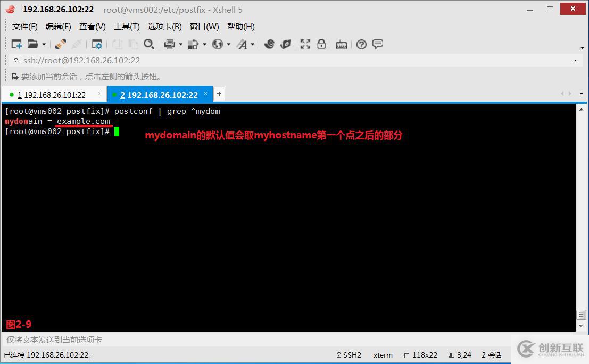Image resolution: width=589 pixels, height=364 pixels.
Task: Minimize the Xshell window
Action: (530, 10)
